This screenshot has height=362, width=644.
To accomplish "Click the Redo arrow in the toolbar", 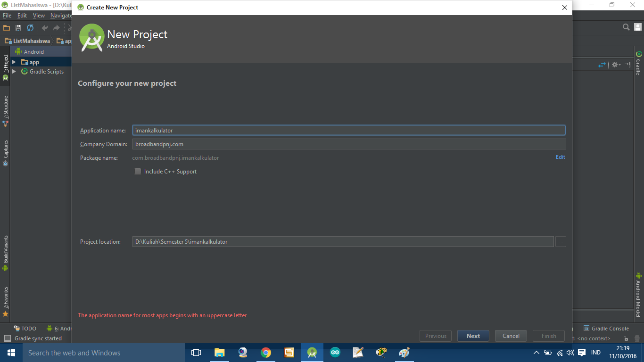I will [57, 28].
